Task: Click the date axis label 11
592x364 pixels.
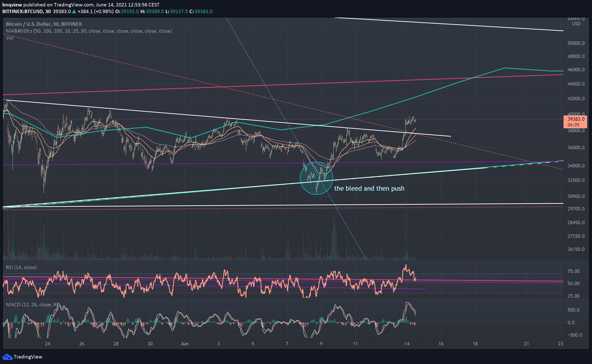Action: pos(355,344)
